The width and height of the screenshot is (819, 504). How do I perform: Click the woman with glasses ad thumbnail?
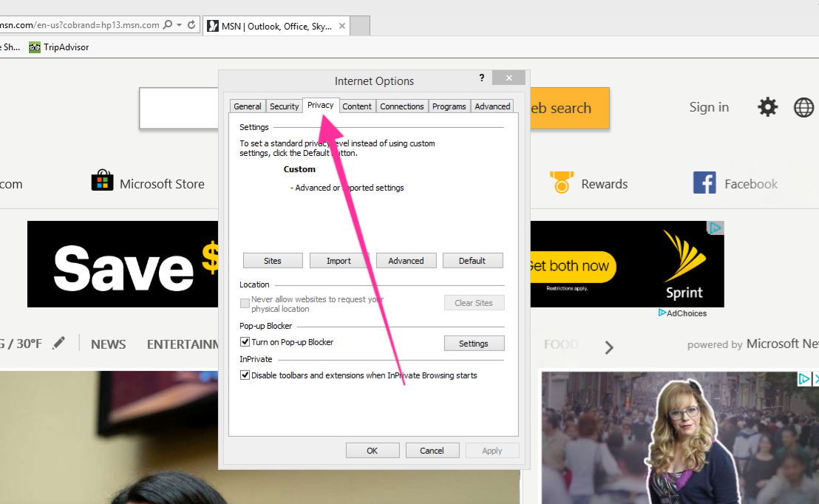(679, 437)
